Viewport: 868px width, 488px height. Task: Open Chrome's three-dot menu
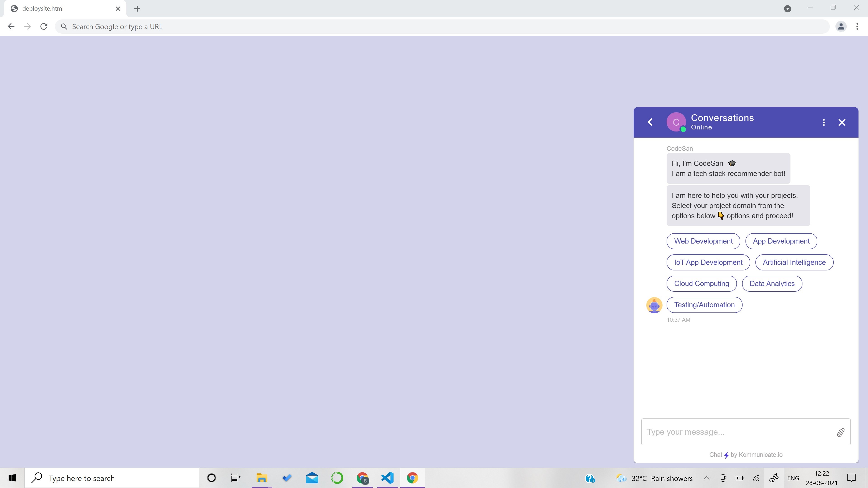tap(857, 27)
